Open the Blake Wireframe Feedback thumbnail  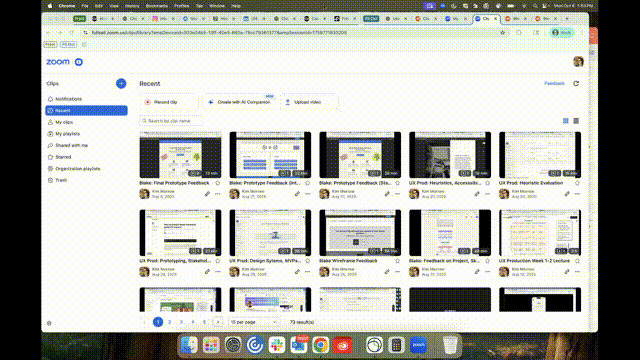pos(360,233)
